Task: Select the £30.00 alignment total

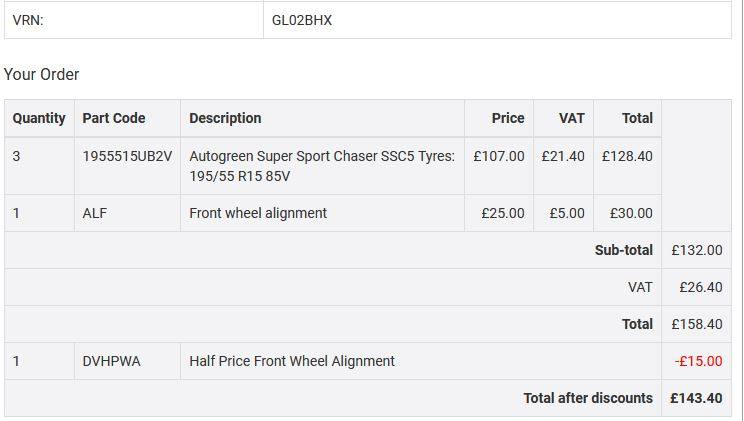Action: (x=631, y=213)
